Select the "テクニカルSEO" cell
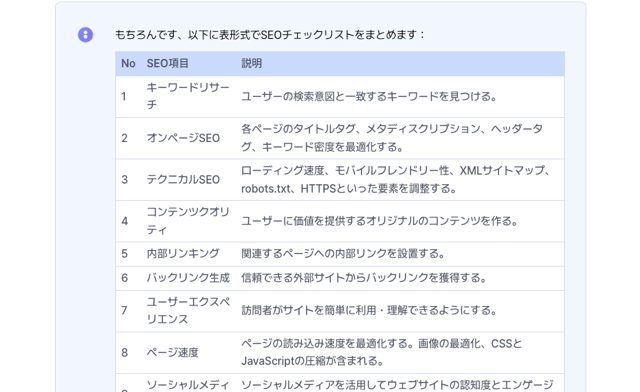The width and height of the screenshot is (640, 392). 183,180
